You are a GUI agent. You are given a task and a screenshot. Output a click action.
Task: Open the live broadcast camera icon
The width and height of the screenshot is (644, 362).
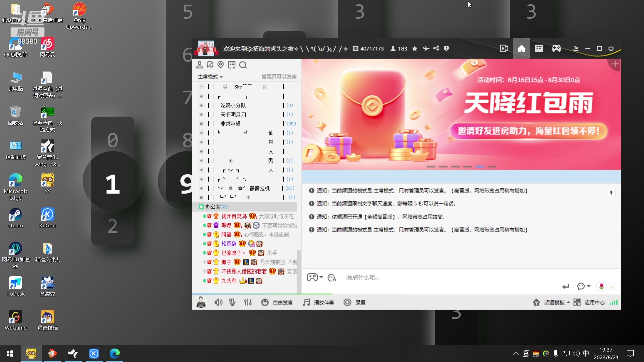504,48
